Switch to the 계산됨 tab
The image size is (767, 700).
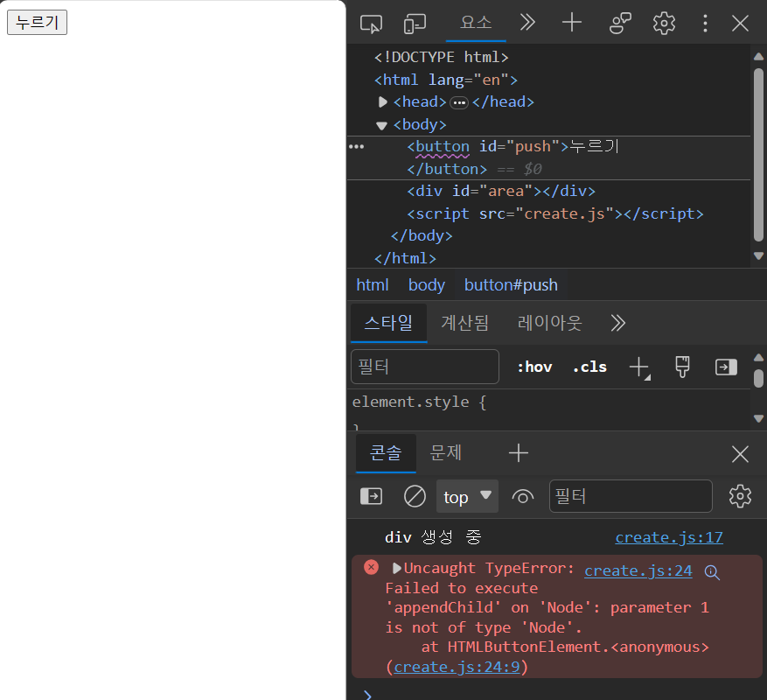(464, 323)
